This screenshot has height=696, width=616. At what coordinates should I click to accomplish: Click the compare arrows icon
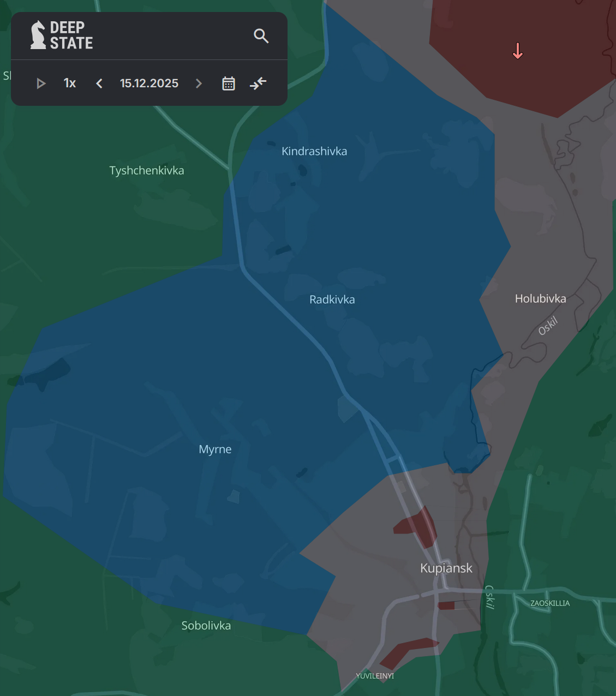(x=258, y=83)
